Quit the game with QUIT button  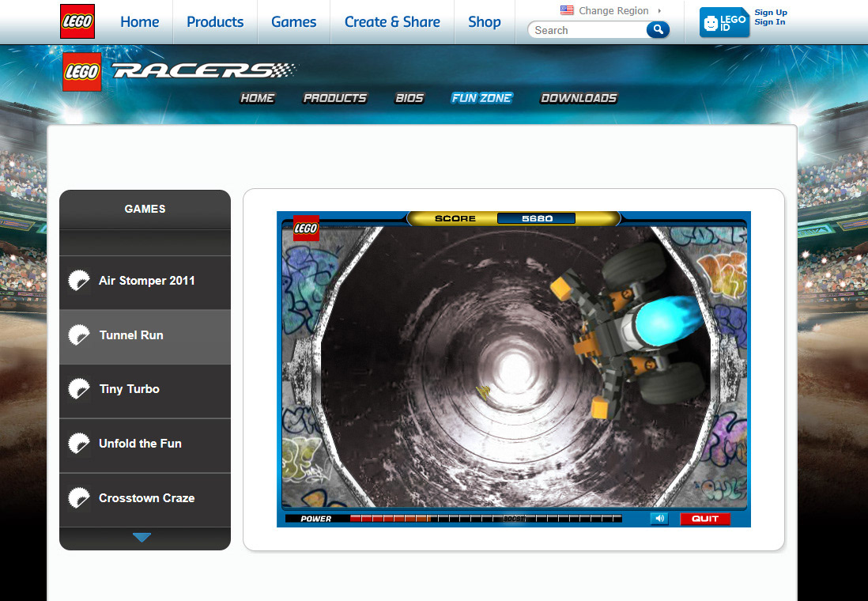click(x=704, y=519)
